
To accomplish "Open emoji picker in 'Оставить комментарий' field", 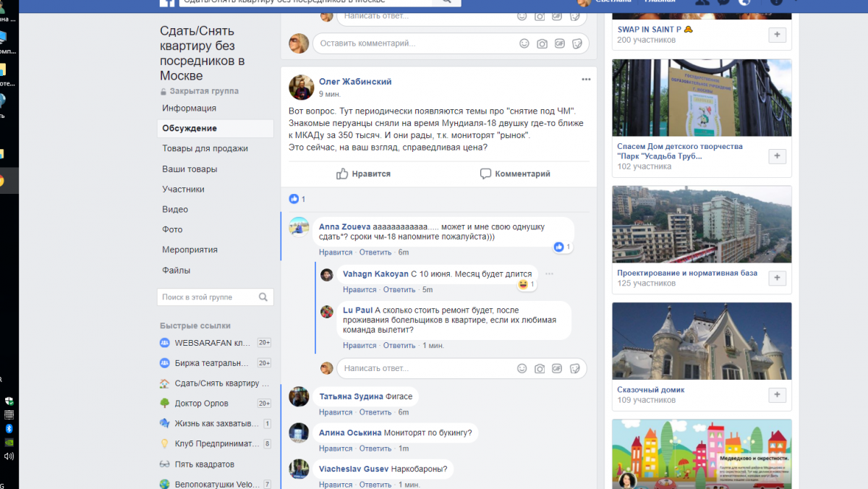I will 524,43.
